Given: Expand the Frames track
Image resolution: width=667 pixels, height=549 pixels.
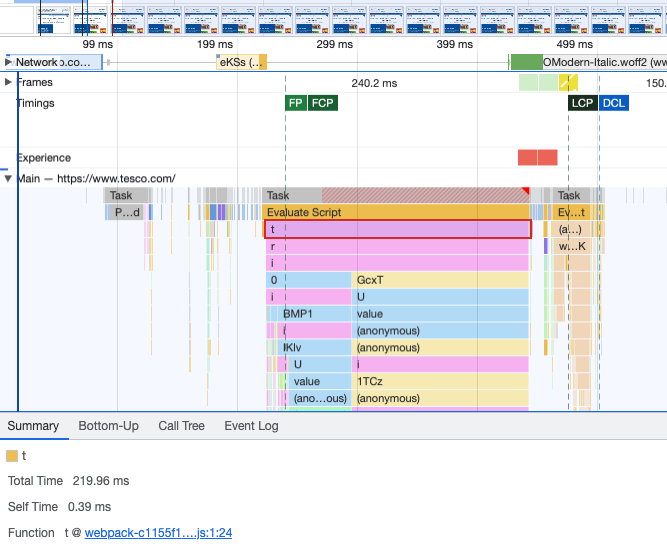Looking at the screenshot, I should (9, 82).
